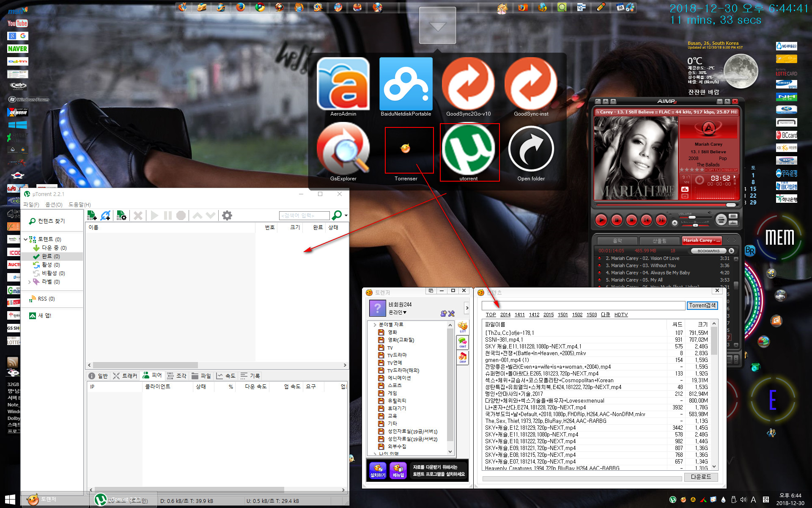
Task: Open 파일(F) menu in µTorrent
Action: tap(31, 204)
